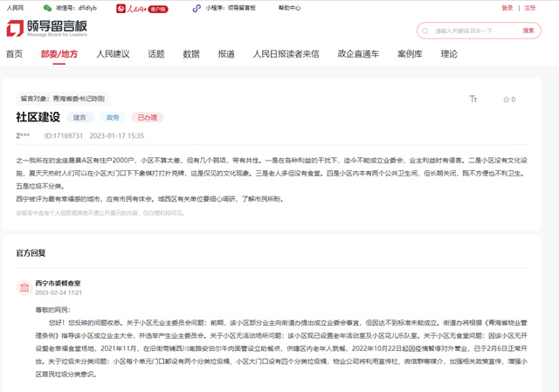Click the 政务 category tag
The height and width of the screenshot is (392, 559).
113,118
